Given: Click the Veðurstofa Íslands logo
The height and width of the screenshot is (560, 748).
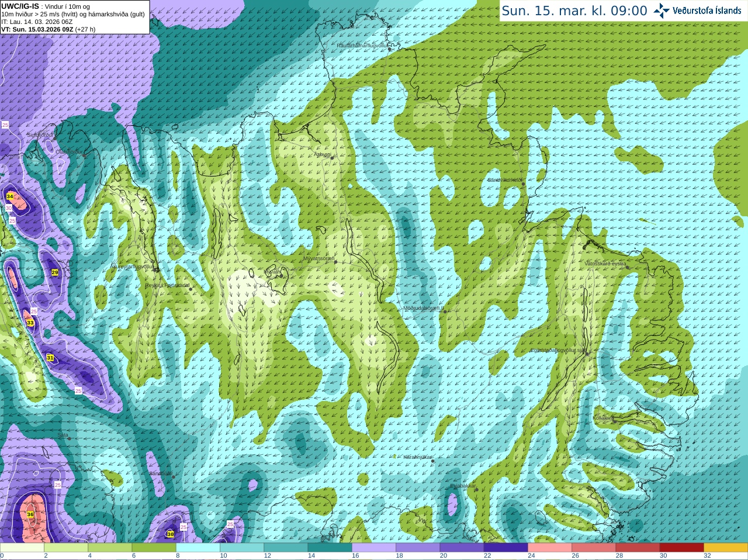Looking at the screenshot, I should [697, 11].
